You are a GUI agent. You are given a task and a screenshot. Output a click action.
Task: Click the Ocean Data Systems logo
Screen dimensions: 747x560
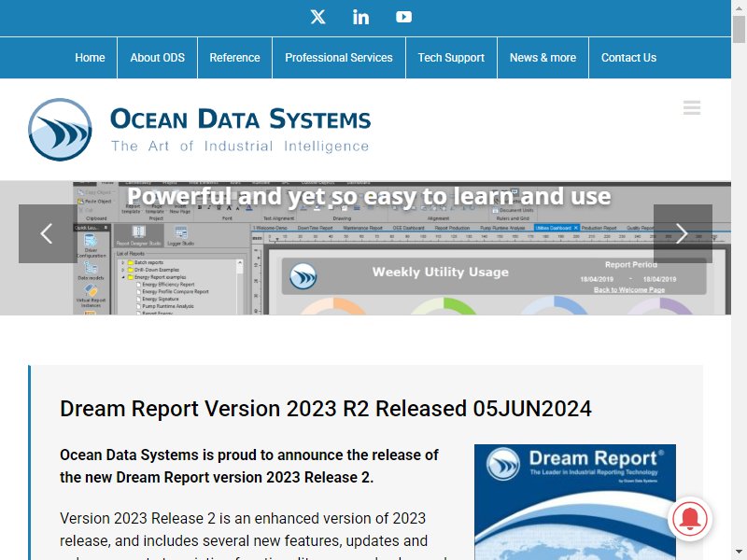pyautogui.click(x=199, y=130)
